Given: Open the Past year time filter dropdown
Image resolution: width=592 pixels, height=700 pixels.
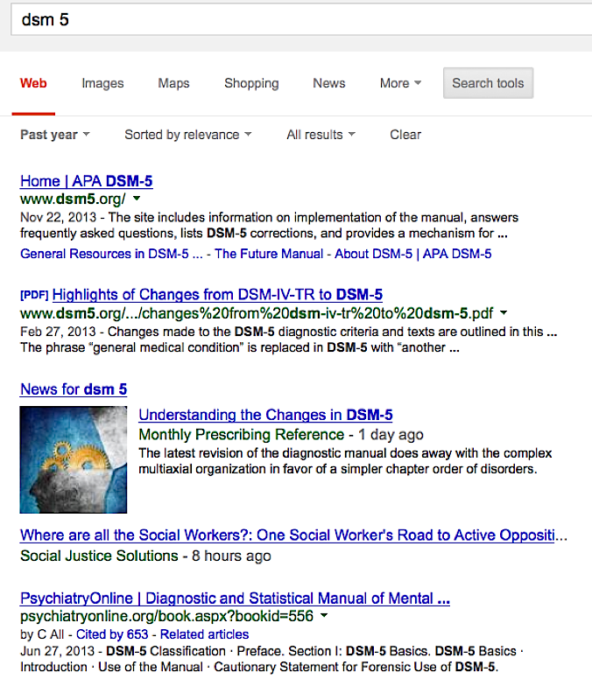Looking at the screenshot, I should tap(55, 135).
